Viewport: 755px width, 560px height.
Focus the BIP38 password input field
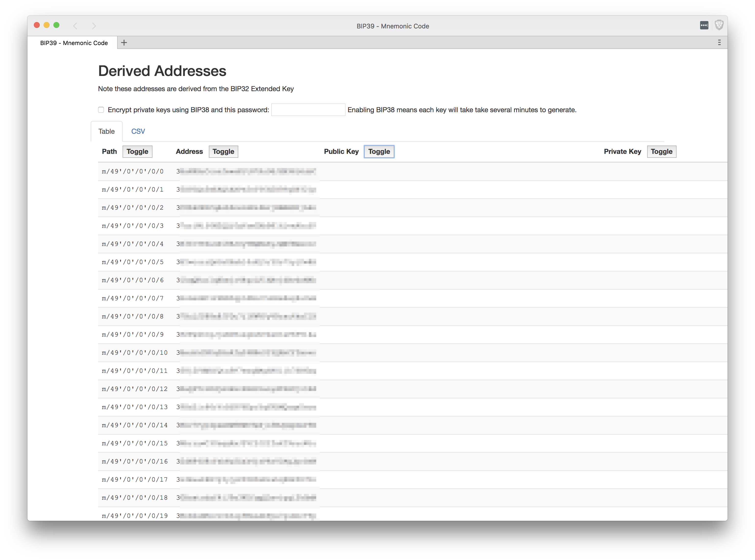[x=308, y=110]
